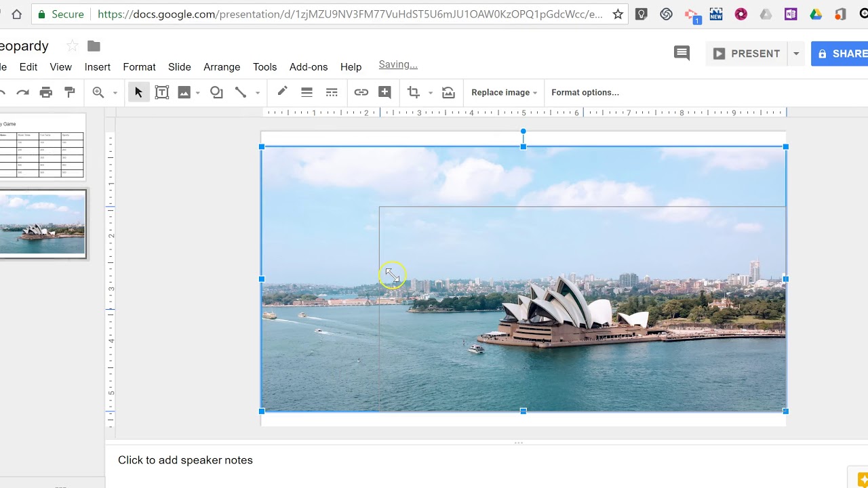
Task: Click the OneNote extension icon
Action: tap(791, 14)
